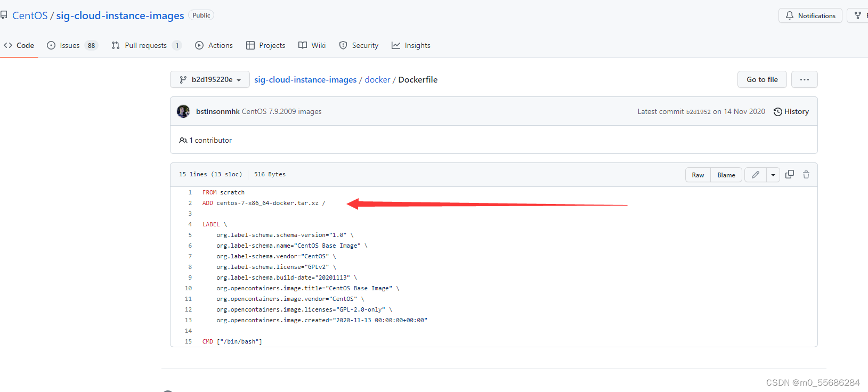Copy raw contents icon

click(x=790, y=174)
